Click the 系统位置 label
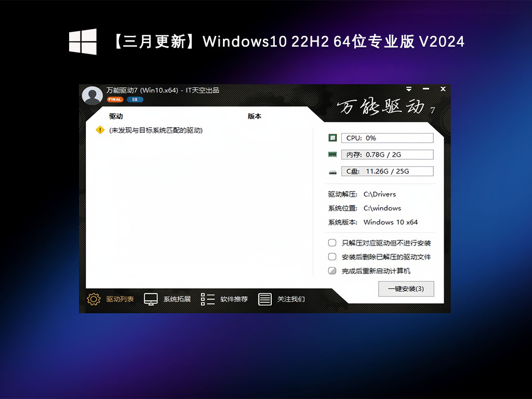Image resolution: width=532 pixels, height=399 pixels. [342, 208]
